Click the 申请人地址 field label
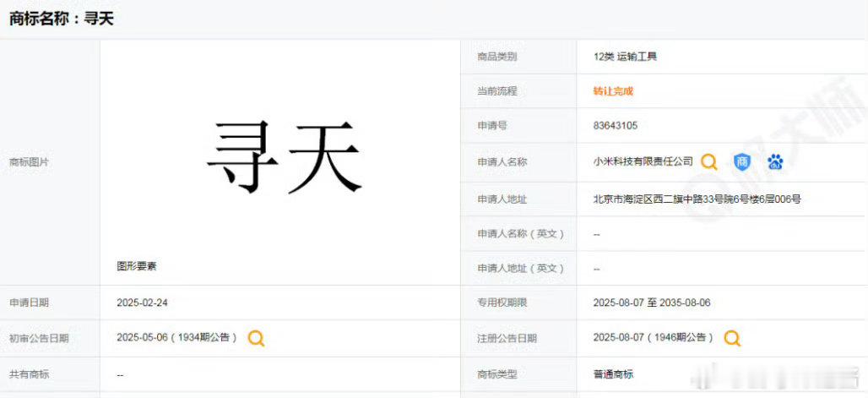 coord(502,199)
